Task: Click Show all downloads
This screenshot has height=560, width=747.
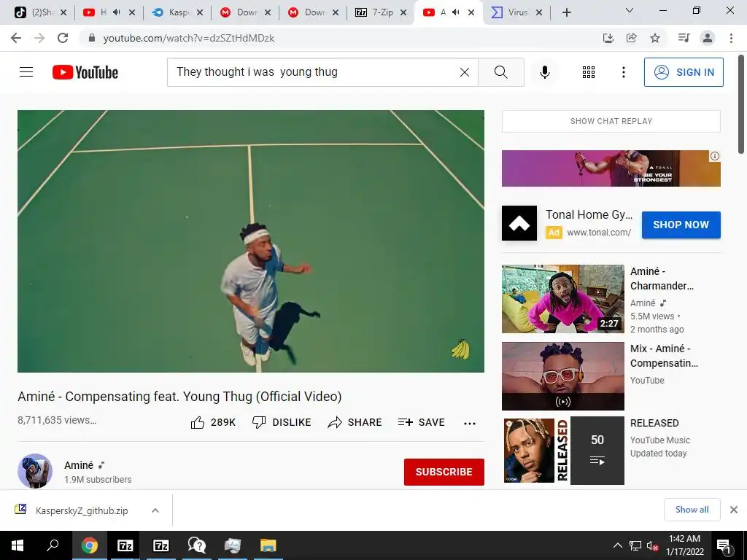Action: (x=692, y=510)
